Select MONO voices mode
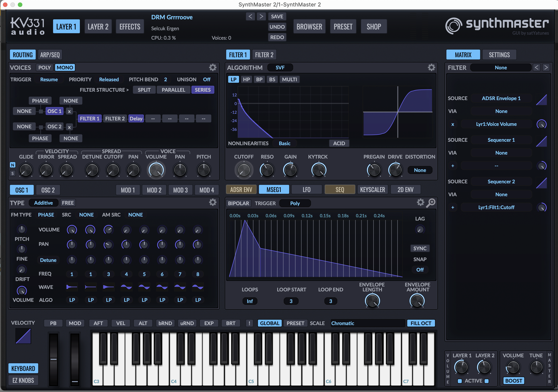 pyautogui.click(x=65, y=67)
